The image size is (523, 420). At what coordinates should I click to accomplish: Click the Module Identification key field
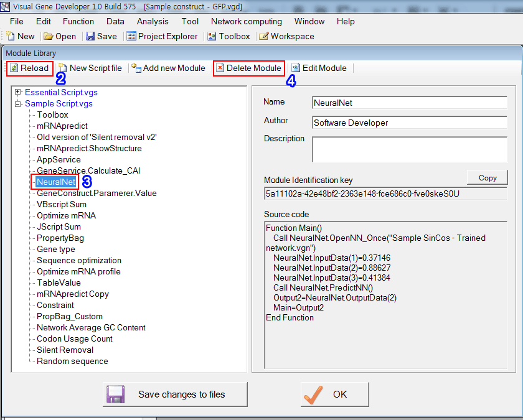pyautogui.click(x=385, y=194)
